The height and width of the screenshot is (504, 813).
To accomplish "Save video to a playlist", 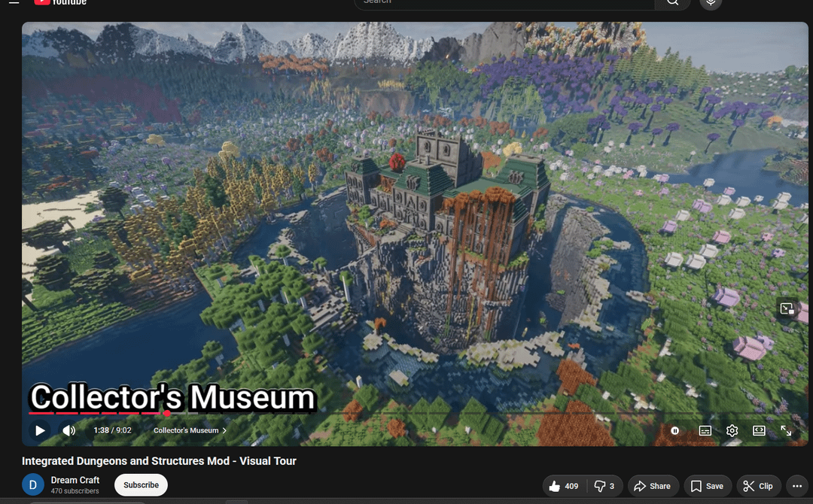I will click(707, 486).
